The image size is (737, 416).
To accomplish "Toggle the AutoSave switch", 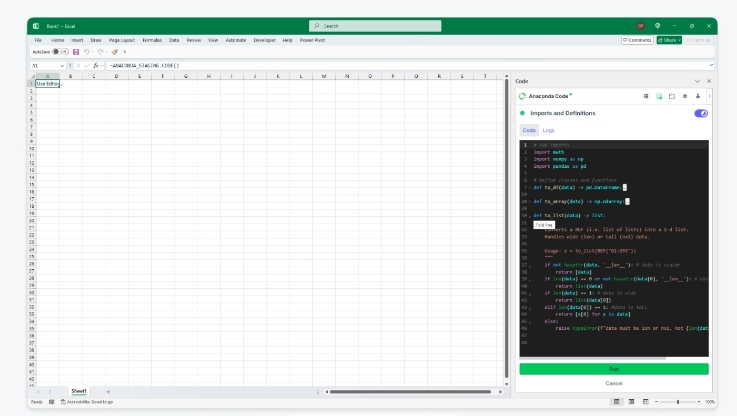I will point(63,51).
